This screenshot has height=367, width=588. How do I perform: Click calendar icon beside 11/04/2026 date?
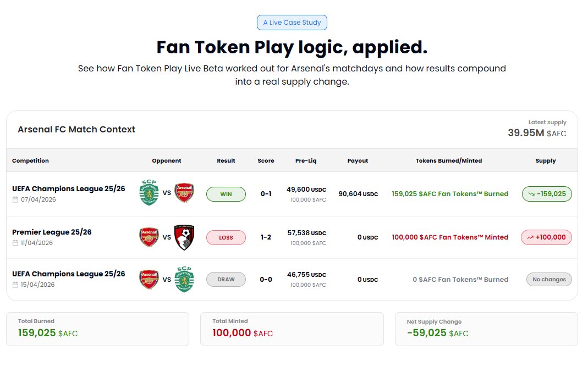point(15,243)
